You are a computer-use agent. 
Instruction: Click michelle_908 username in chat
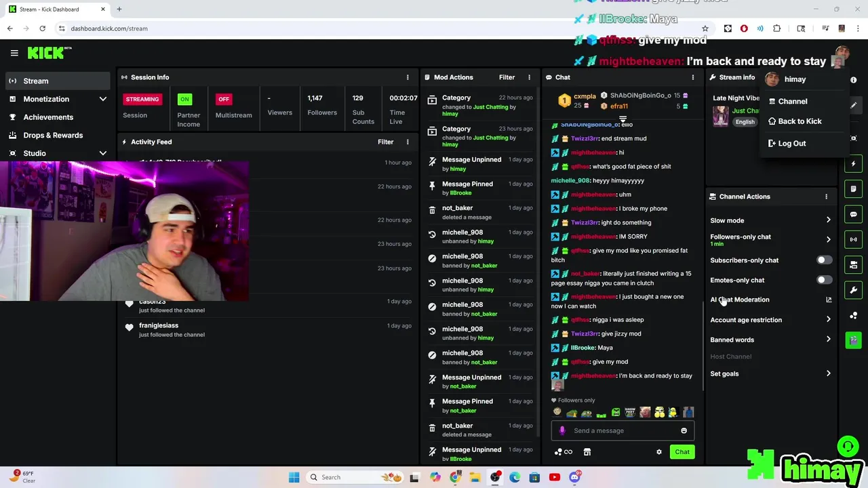570,181
